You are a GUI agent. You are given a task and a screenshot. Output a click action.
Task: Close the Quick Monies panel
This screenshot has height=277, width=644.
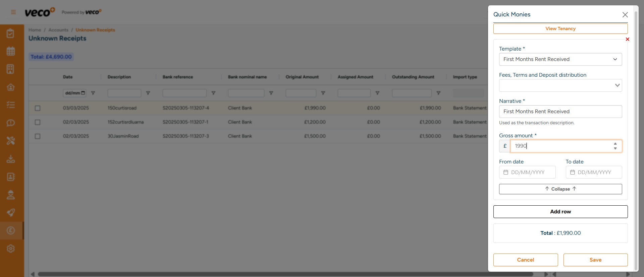click(x=625, y=15)
